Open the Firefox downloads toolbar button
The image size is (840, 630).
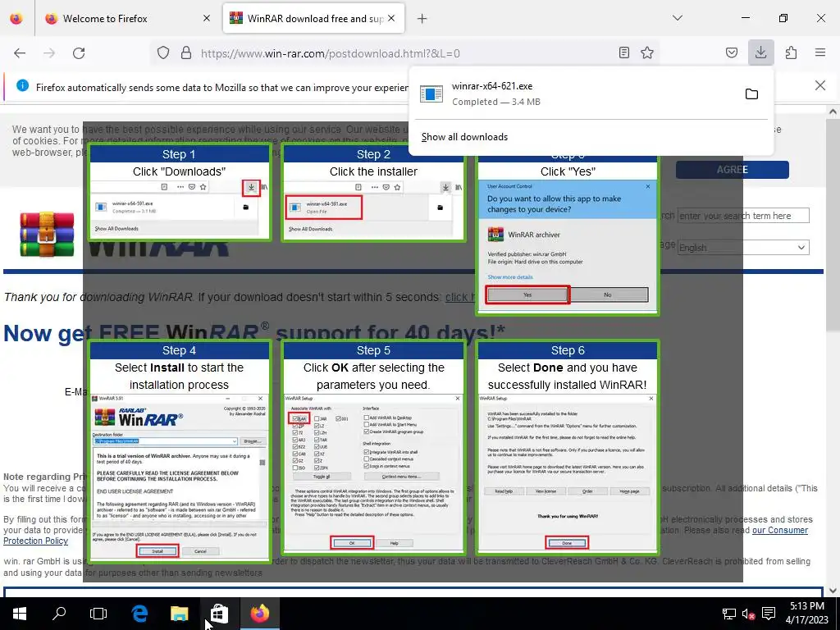pyautogui.click(x=760, y=52)
